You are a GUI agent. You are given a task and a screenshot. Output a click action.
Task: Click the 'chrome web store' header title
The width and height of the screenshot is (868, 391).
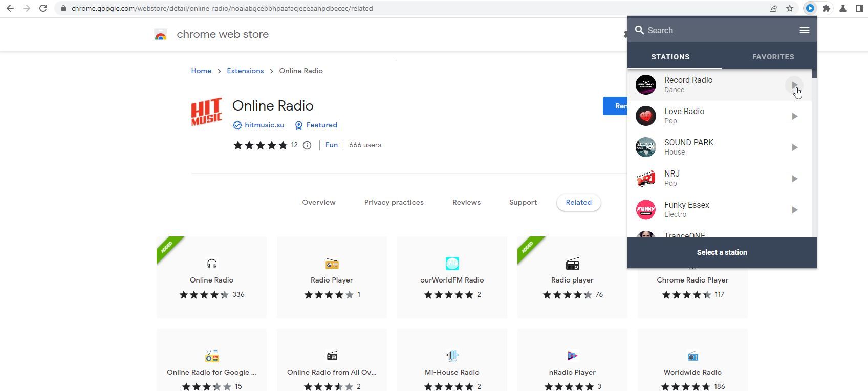point(223,34)
